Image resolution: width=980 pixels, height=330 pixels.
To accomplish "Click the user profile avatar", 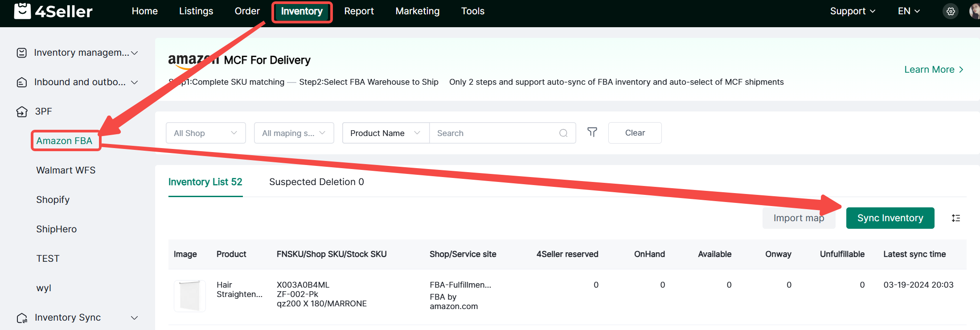I will tap(975, 12).
